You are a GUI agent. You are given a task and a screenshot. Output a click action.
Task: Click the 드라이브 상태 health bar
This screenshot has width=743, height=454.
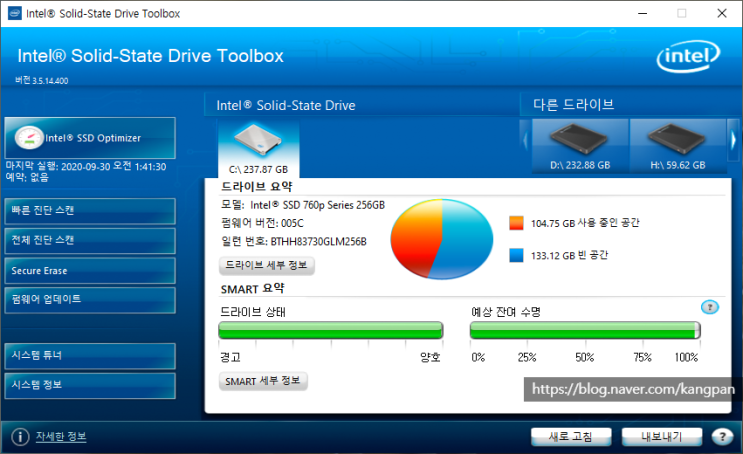coord(330,330)
